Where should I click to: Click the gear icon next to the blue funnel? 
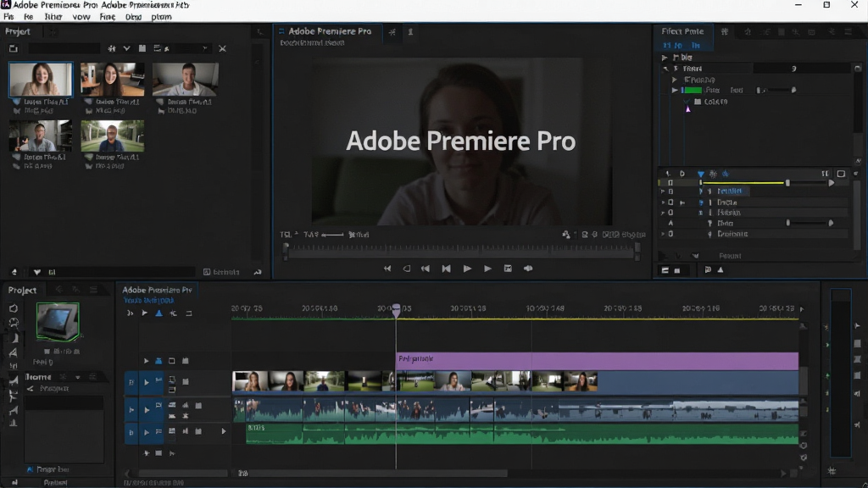713,174
